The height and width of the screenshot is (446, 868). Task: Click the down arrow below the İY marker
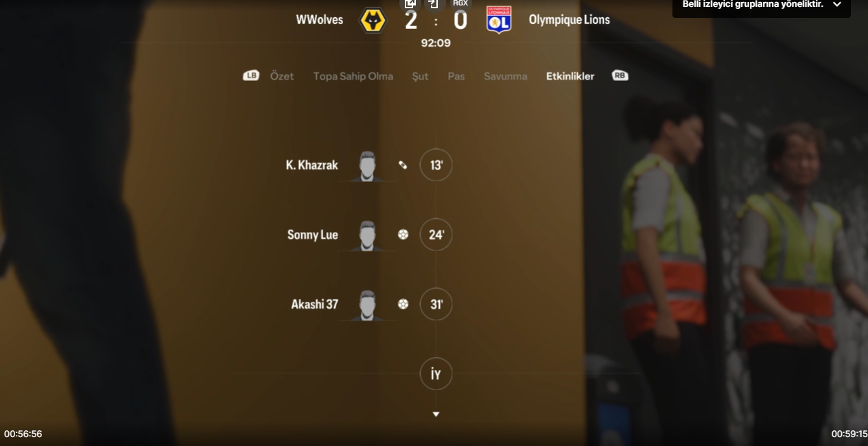click(x=436, y=414)
